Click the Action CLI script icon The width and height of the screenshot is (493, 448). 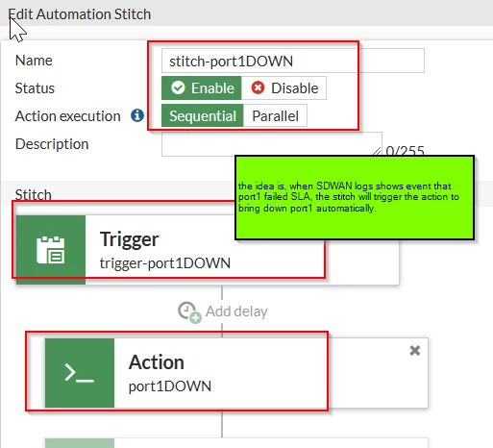[x=80, y=373]
